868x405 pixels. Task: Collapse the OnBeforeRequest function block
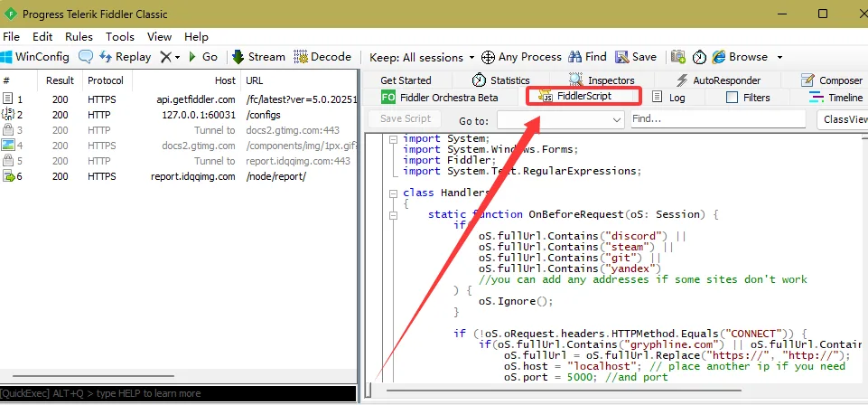pos(393,215)
